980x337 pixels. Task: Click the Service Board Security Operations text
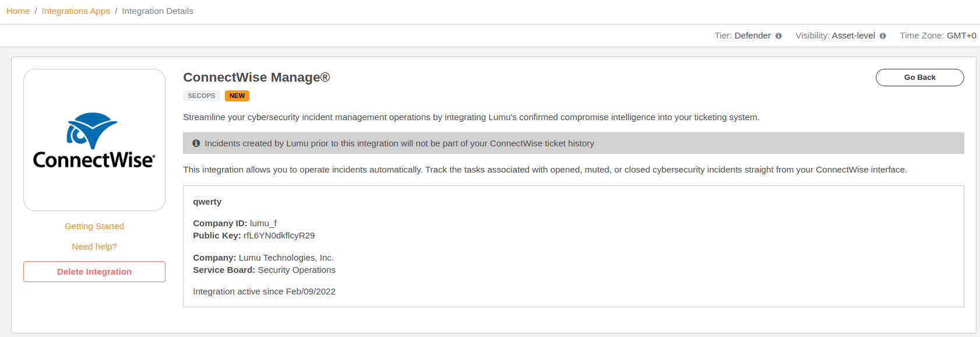click(265, 270)
